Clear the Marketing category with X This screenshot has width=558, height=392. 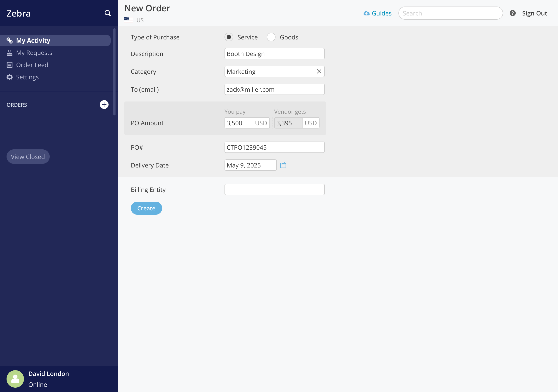319,72
